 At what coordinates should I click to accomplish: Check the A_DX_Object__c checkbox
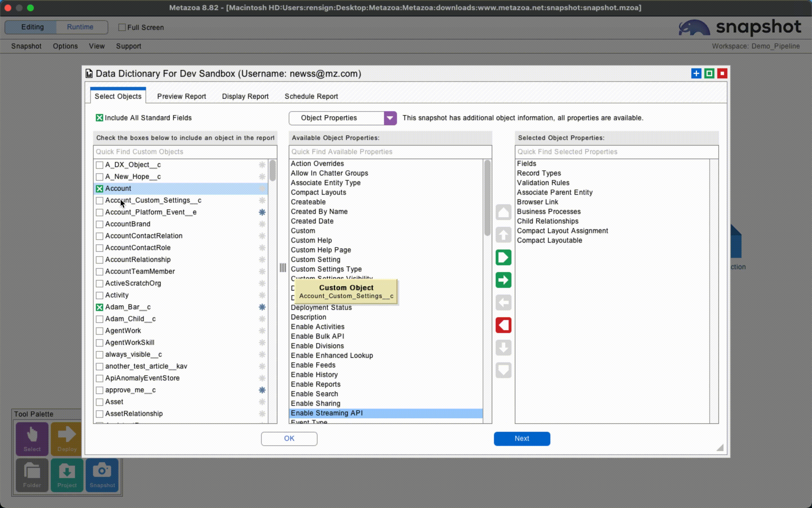[99, 165]
